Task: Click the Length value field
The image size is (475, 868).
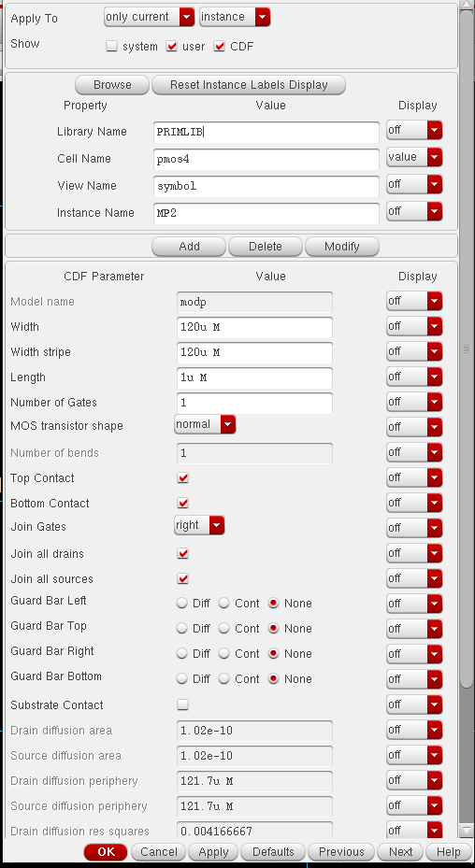Action: 254,377
